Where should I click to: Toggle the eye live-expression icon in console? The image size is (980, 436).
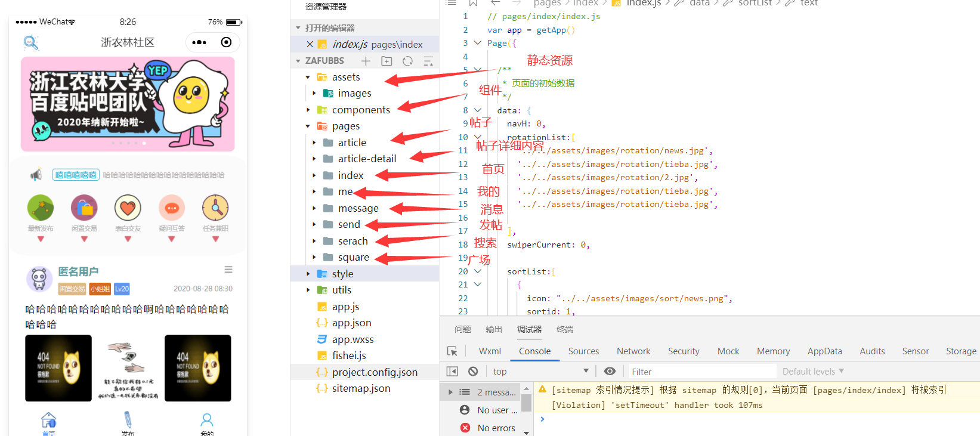click(610, 371)
